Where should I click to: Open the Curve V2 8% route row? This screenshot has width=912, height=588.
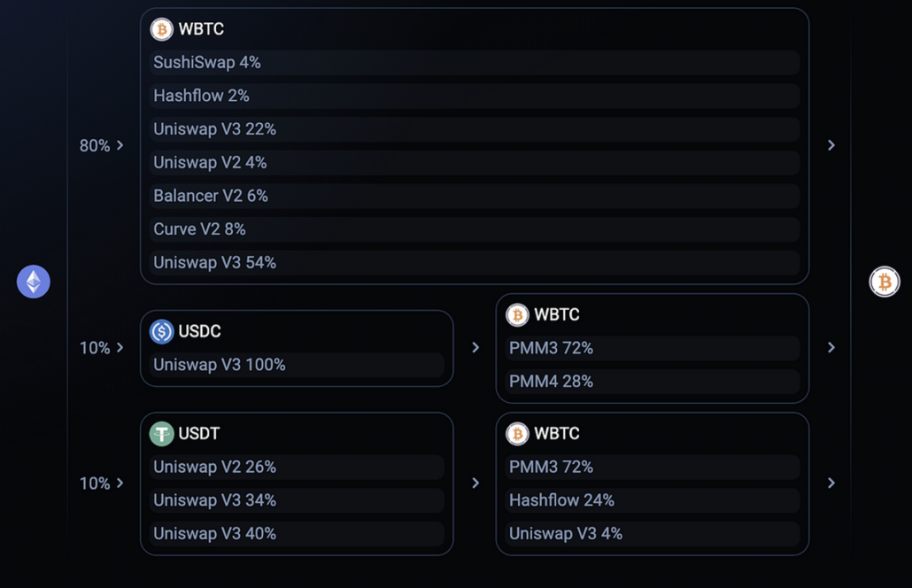(474, 228)
